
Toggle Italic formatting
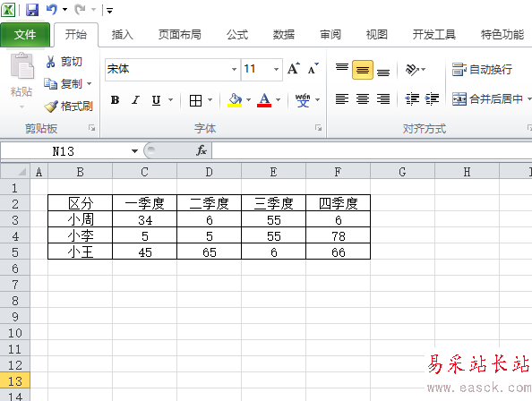[136, 100]
